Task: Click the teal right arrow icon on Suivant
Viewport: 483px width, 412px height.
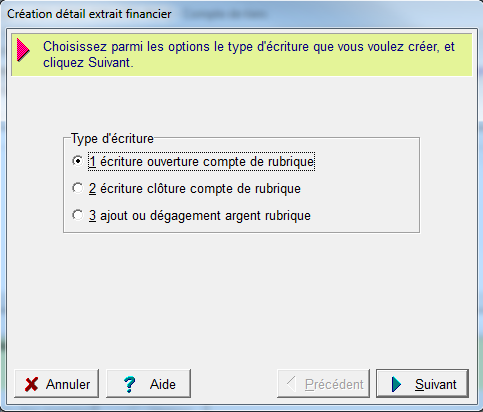Action: (x=396, y=384)
